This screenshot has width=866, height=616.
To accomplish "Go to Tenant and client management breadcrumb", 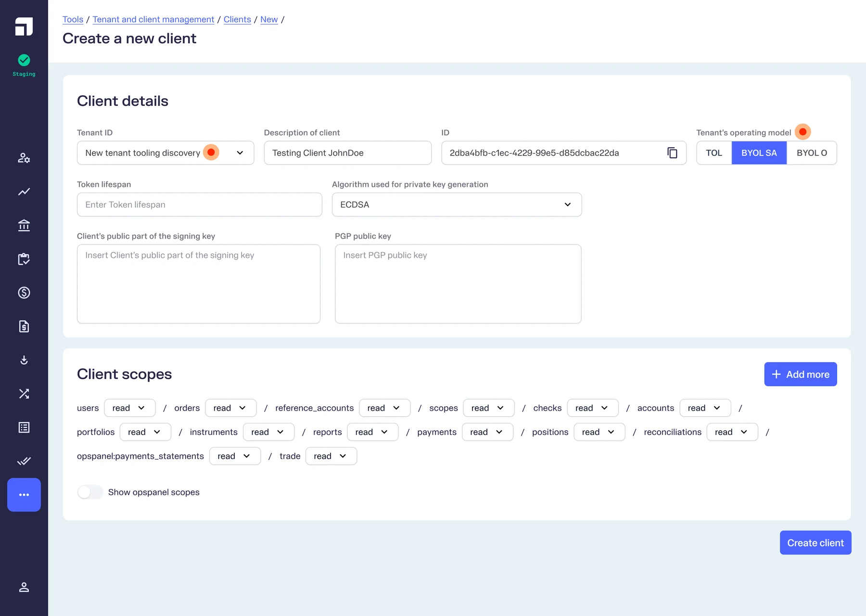I will [x=153, y=19].
